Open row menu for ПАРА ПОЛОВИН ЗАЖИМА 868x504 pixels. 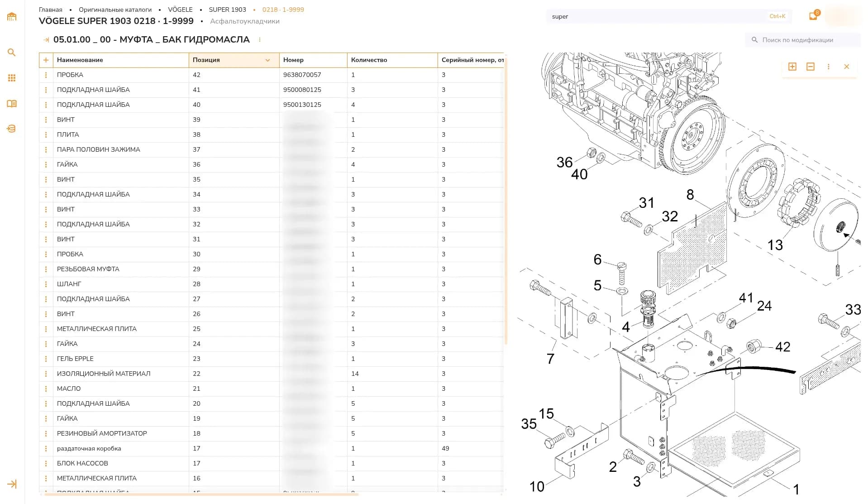tap(46, 149)
